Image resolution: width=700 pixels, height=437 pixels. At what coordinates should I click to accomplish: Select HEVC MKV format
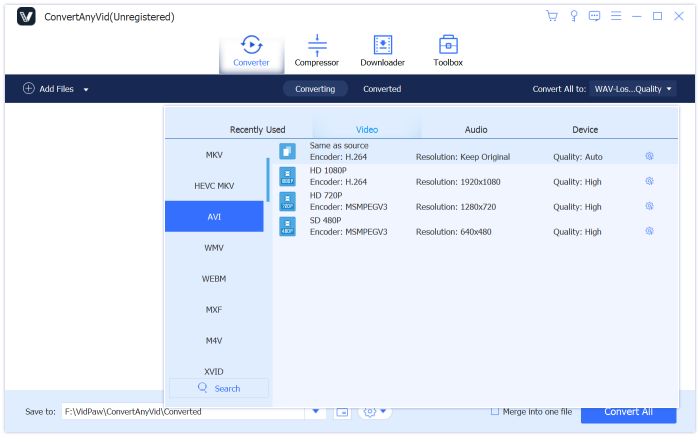point(214,186)
